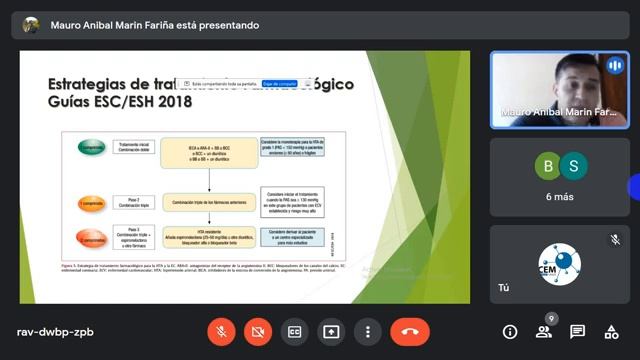Click the blue stop sharing button in slide
This screenshot has height=360, width=640.
[280, 84]
